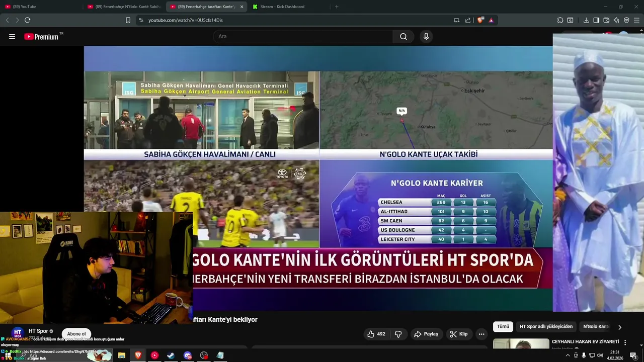Focus the YouTube 'Ara' search field

[x=303, y=37]
